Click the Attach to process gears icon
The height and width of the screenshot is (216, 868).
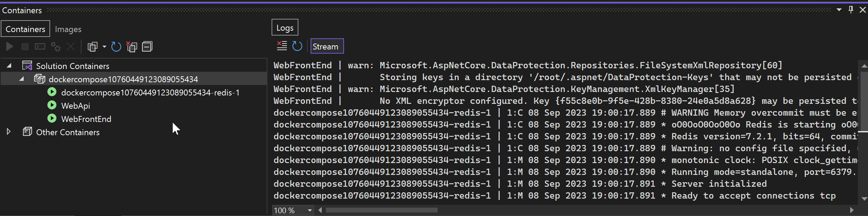tap(55, 46)
